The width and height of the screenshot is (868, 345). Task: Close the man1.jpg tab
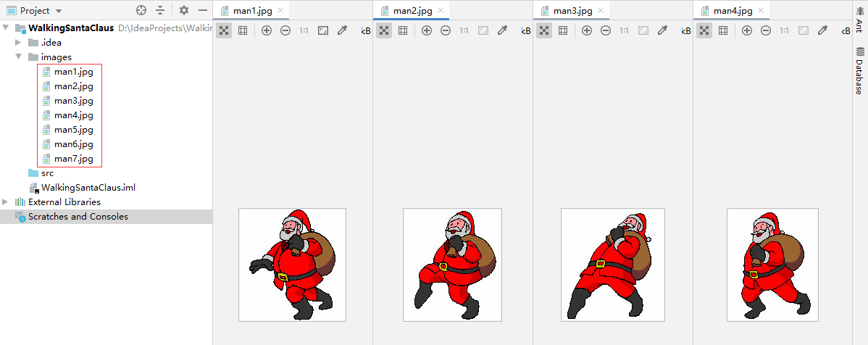(280, 11)
